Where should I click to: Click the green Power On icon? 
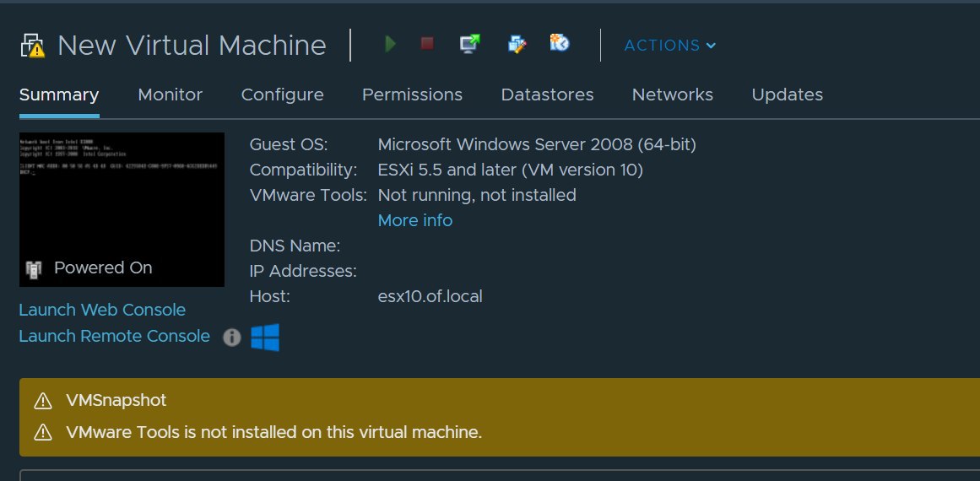(x=391, y=44)
